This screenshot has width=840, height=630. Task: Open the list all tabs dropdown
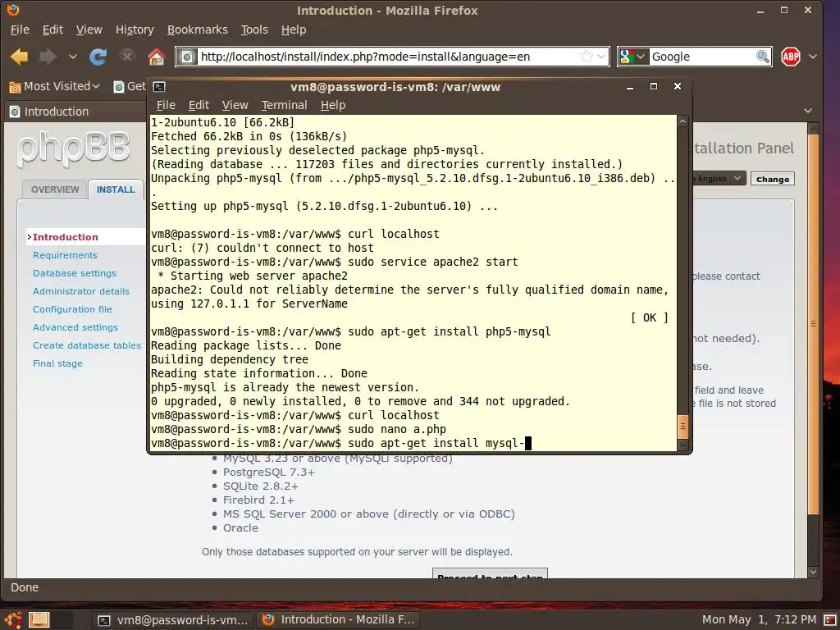point(808,111)
